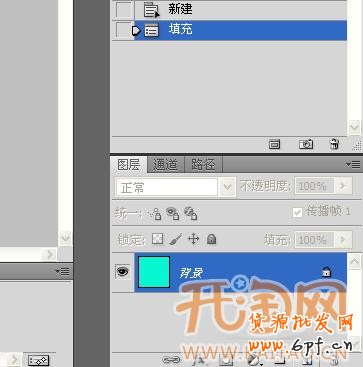Click the lock all padlock icon
The height and width of the screenshot is (367, 363).
211,239
